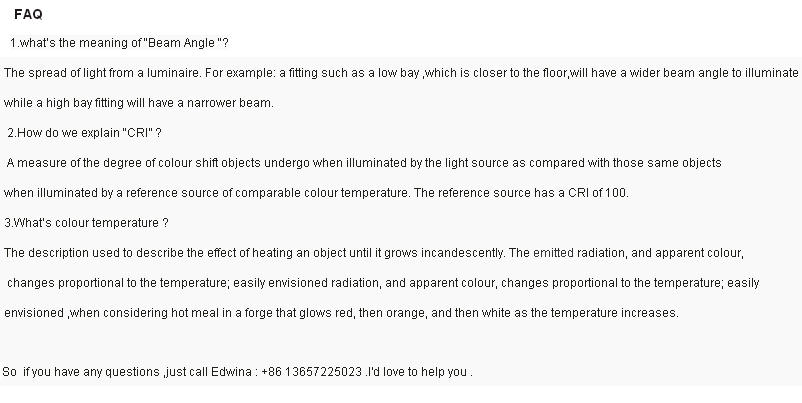The width and height of the screenshot is (802, 403).
Task: Click the question about "Beam Angle" meaning
Action: pos(120,44)
